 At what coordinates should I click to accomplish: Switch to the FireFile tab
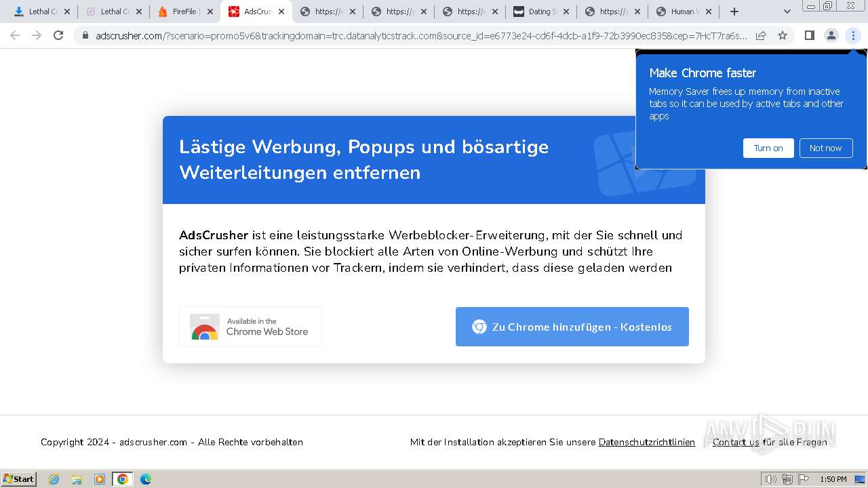click(185, 12)
